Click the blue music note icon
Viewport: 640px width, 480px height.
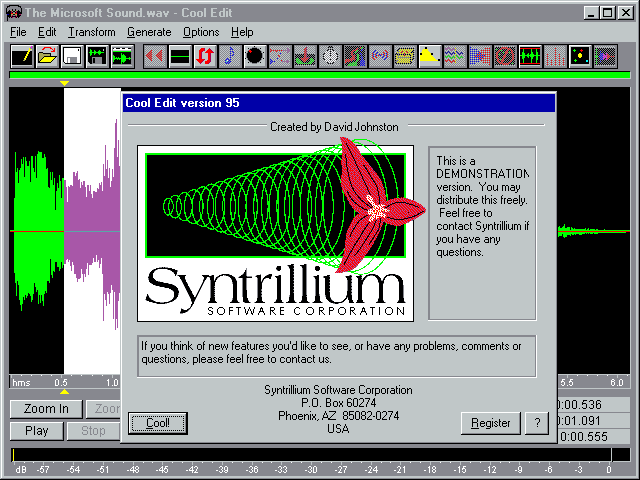point(230,56)
